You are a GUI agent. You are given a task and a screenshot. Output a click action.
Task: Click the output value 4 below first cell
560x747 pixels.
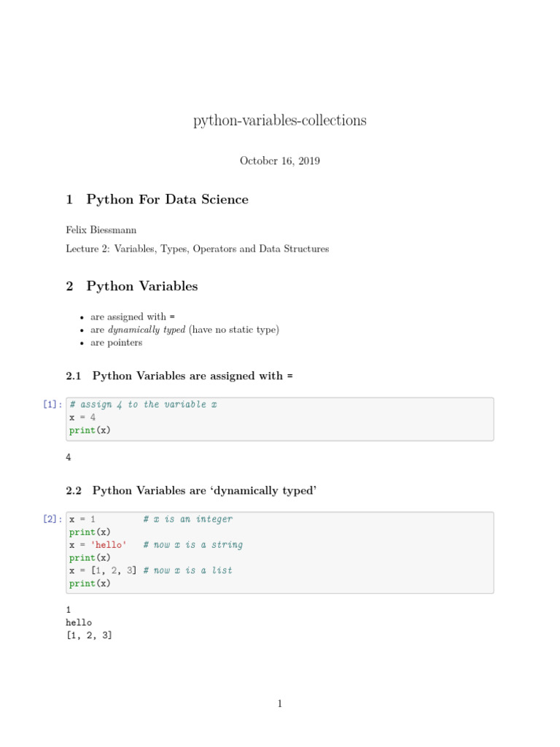[69, 457]
